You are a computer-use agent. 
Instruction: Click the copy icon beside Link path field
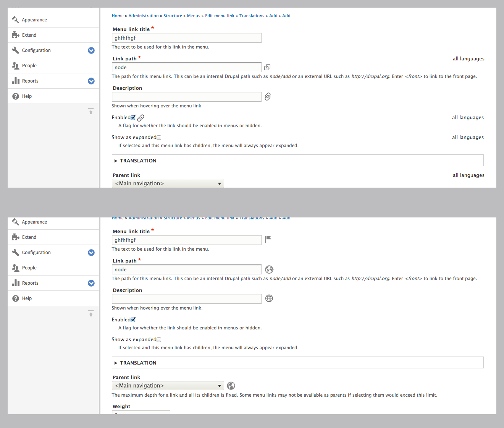pyautogui.click(x=267, y=67)
